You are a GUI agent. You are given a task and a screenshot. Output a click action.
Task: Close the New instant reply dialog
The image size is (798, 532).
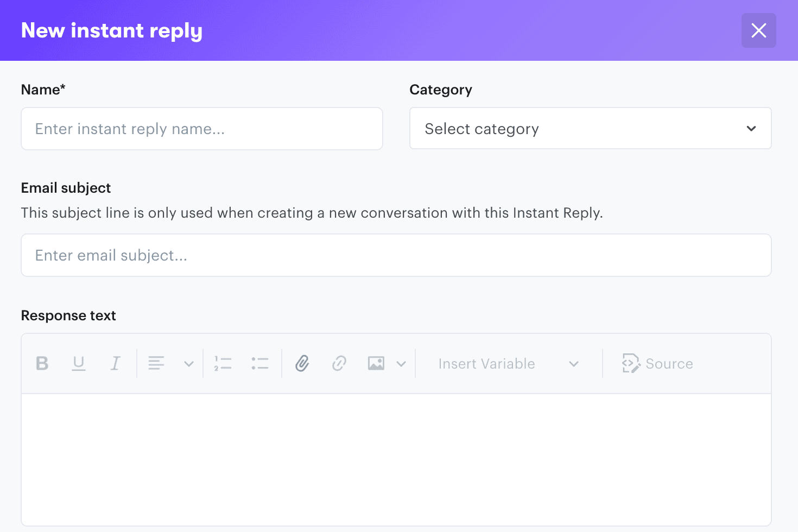(x=758, y=30)
